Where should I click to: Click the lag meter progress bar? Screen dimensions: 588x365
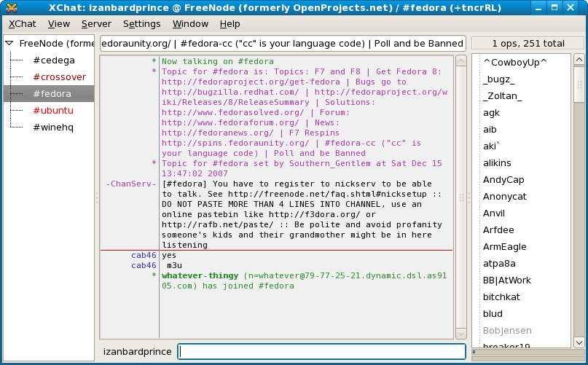[528, 353]
